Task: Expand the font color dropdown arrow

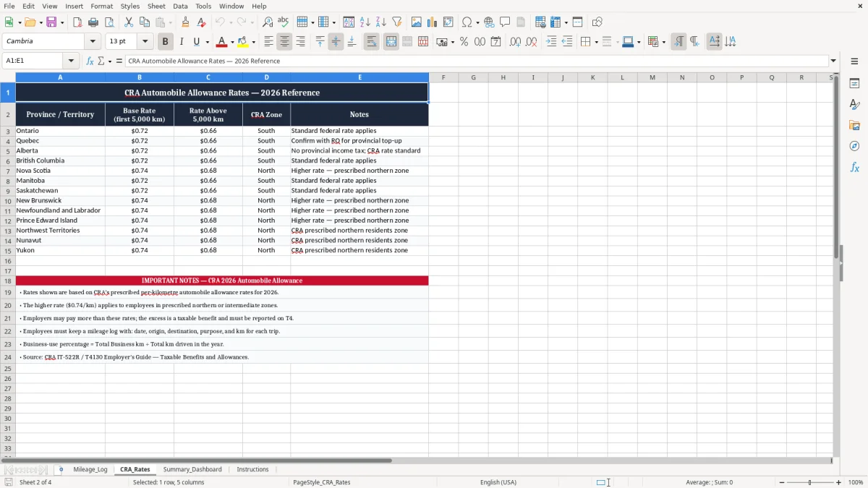Action: [x=232, y=42]
